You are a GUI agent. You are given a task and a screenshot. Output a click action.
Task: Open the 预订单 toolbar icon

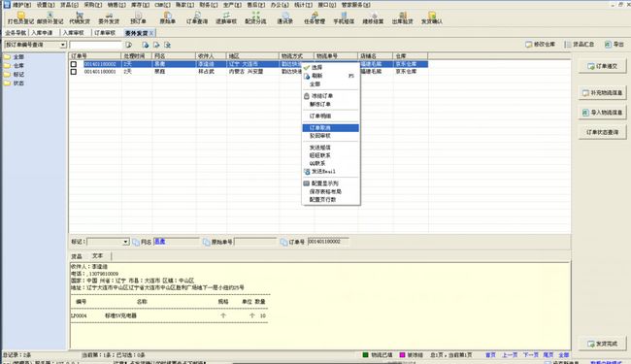(x=138, y=17)
